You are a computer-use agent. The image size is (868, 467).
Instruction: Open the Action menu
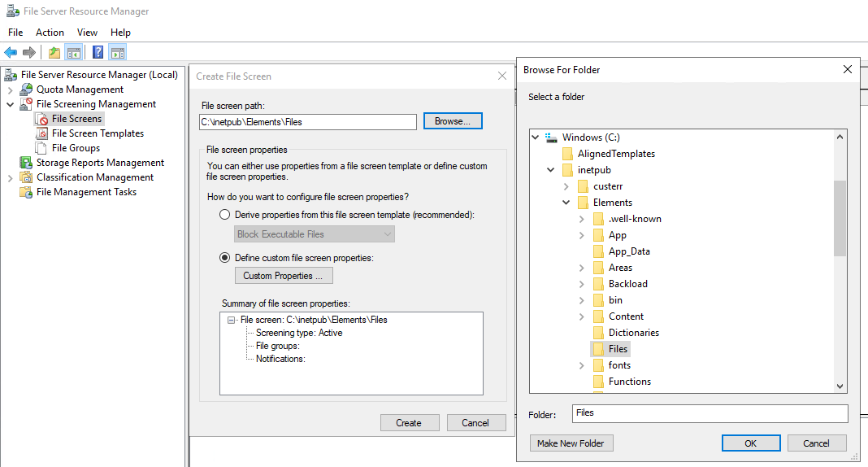click(50, 33)
